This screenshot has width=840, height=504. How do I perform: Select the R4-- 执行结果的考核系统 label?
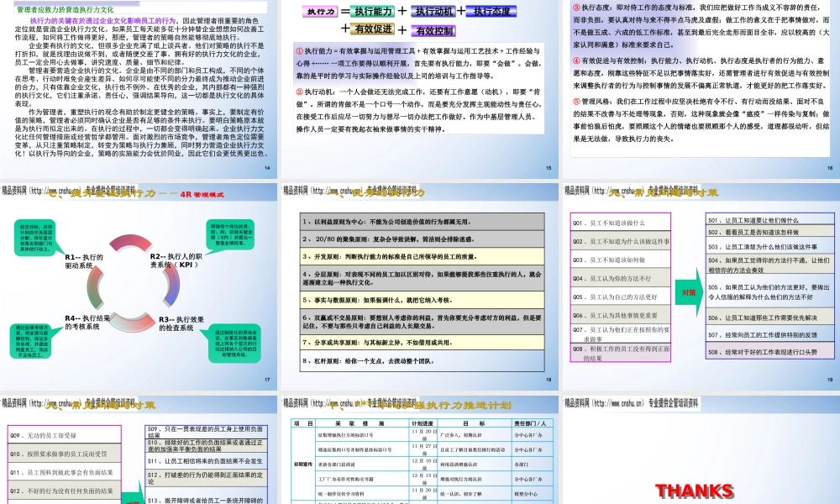[87, 322]
